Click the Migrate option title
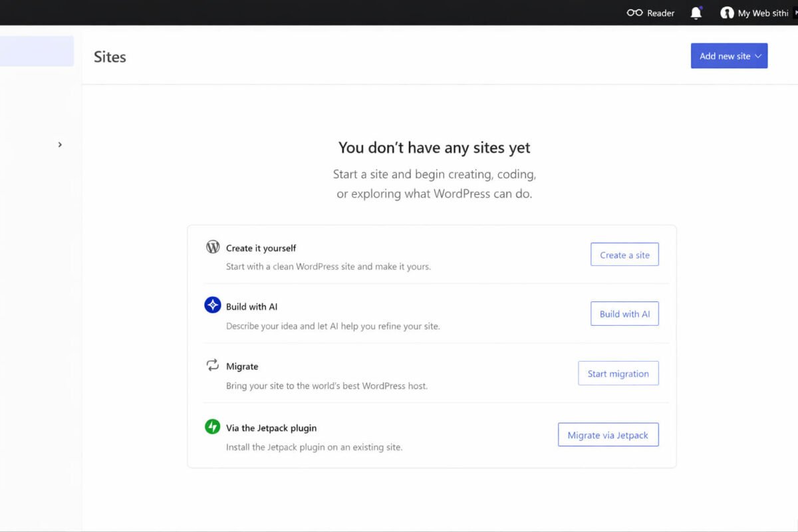 [x=242, y=366]
